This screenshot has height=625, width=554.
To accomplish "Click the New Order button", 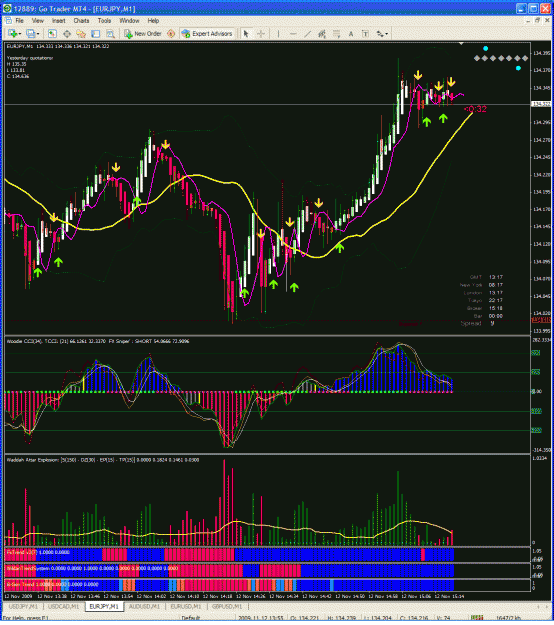I will click(143, 34).
